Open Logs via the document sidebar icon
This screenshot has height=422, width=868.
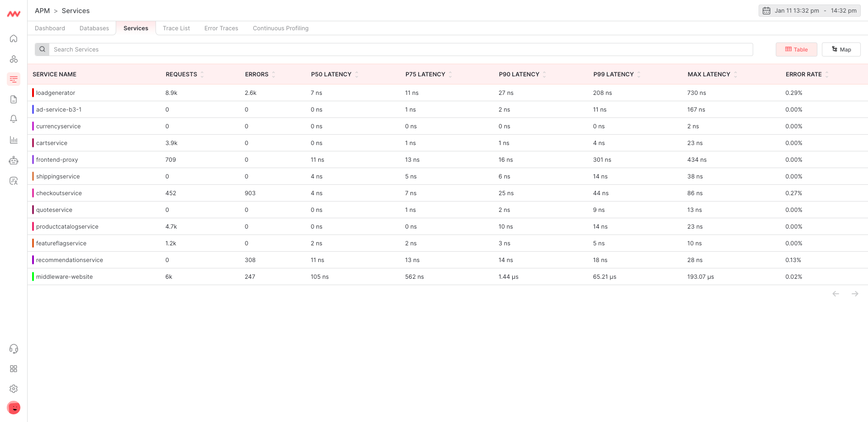click(14, 99)
